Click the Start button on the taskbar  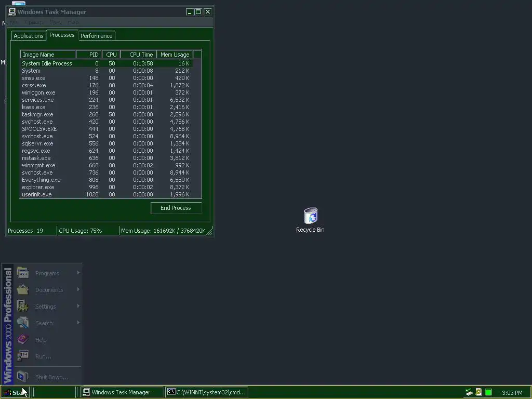[15, 393]
